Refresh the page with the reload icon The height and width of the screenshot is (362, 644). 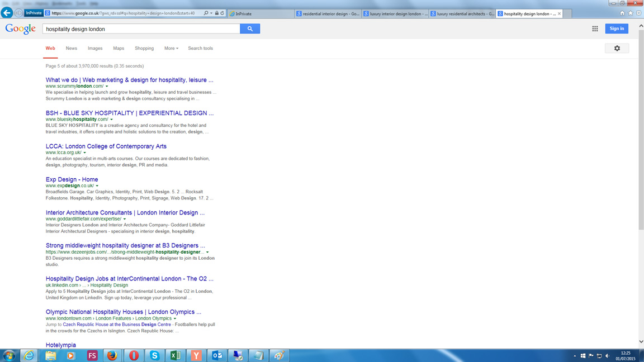point(222,13)
